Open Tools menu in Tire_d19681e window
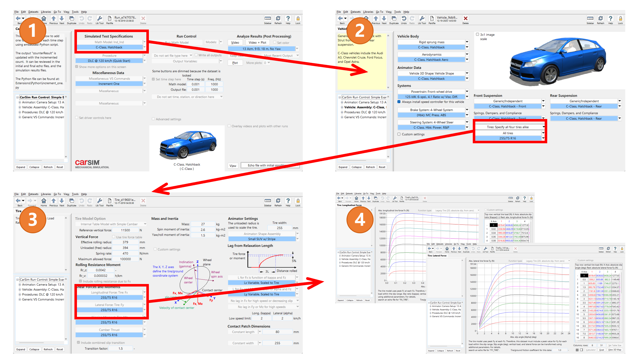The width and height of the screenshot is (630, 364). [75, 194]
